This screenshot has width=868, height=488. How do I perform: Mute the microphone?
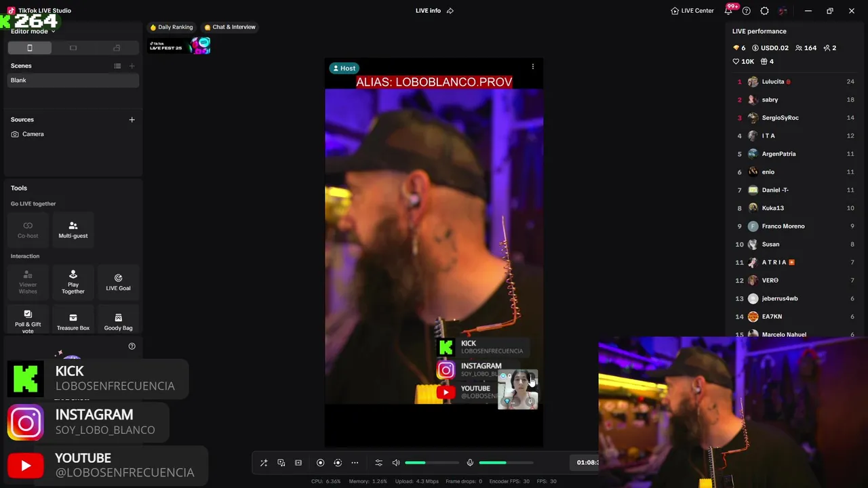pyautogui.click(x=470, y=463)
